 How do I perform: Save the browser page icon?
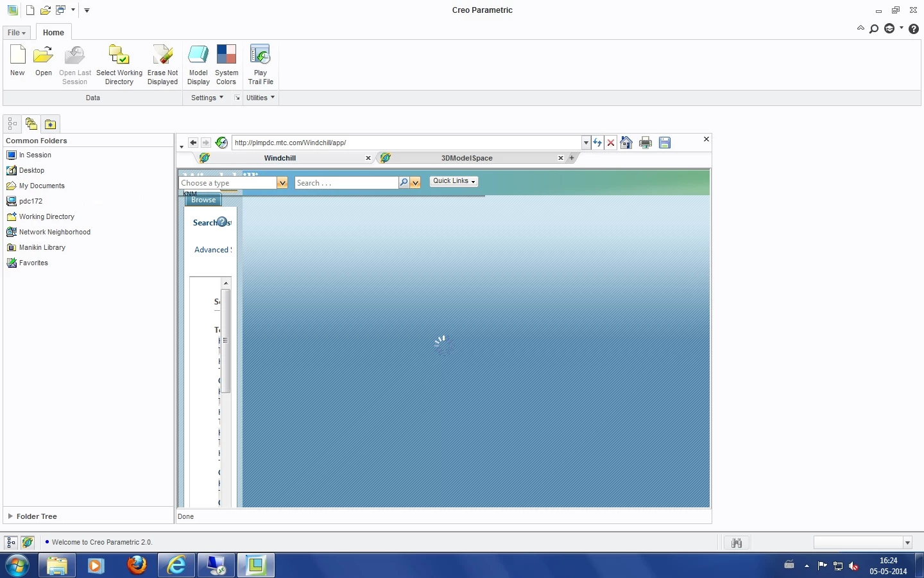tap(665, 143)
